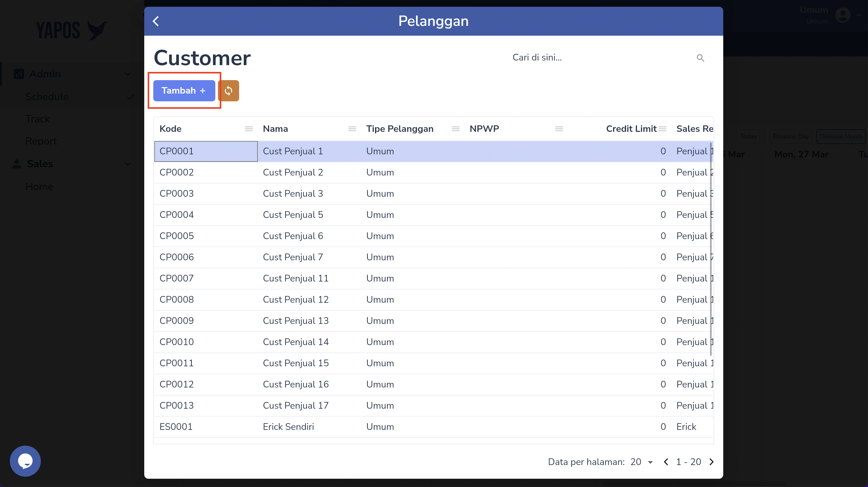Click the user avatar icon
Viewport: 868px width, 487px height.
point(843,15)
